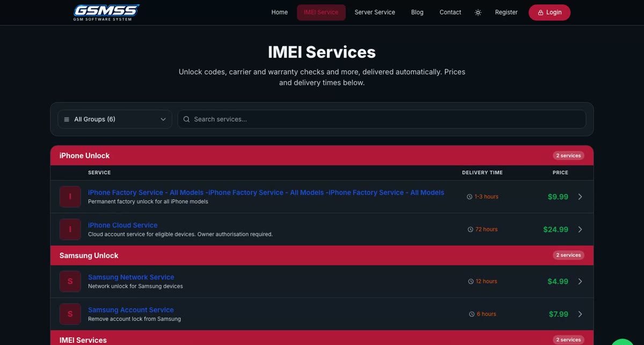Open iPhone Cloud Service link
Image resolution: width=644 pixels, height=345 pixels.
coord(123,225)
